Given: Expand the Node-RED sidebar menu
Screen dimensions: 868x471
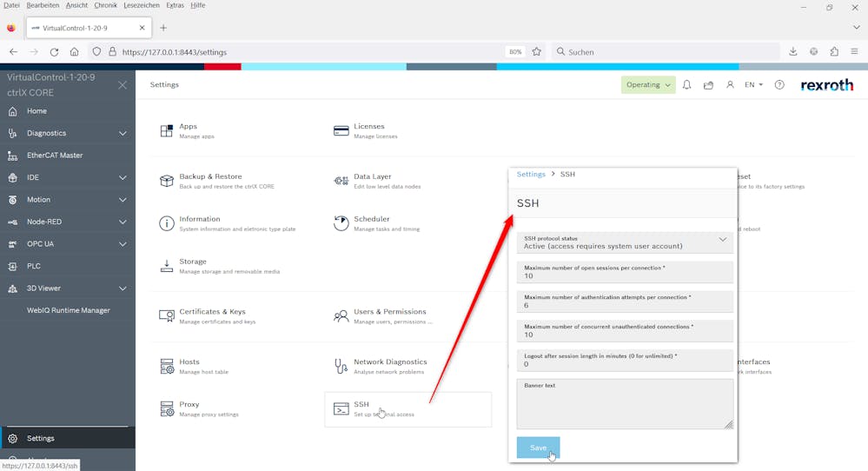Looking at the screenshot, I should 123,222.
